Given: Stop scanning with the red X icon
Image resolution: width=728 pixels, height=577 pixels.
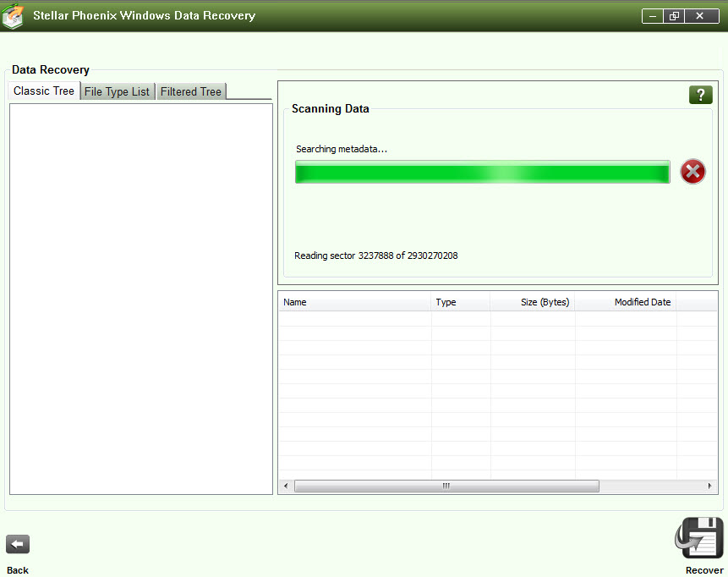Looking at the screenshot, I should [x=692, y=172].
